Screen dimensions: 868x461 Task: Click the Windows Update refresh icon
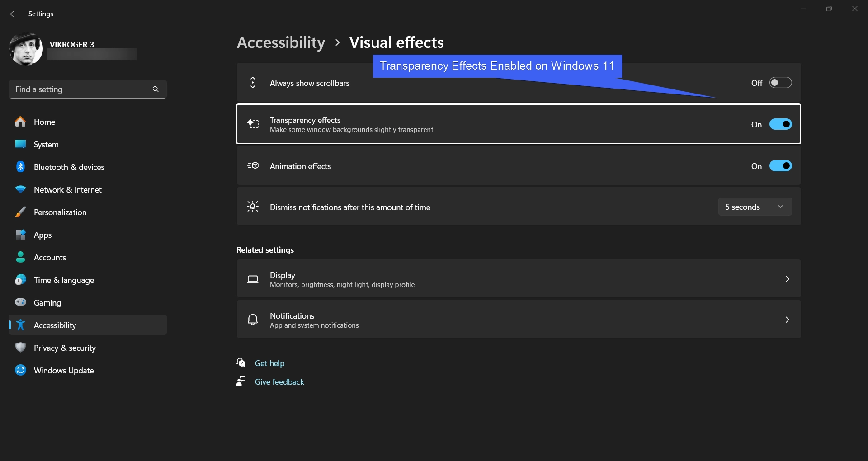tap(20, 370)
